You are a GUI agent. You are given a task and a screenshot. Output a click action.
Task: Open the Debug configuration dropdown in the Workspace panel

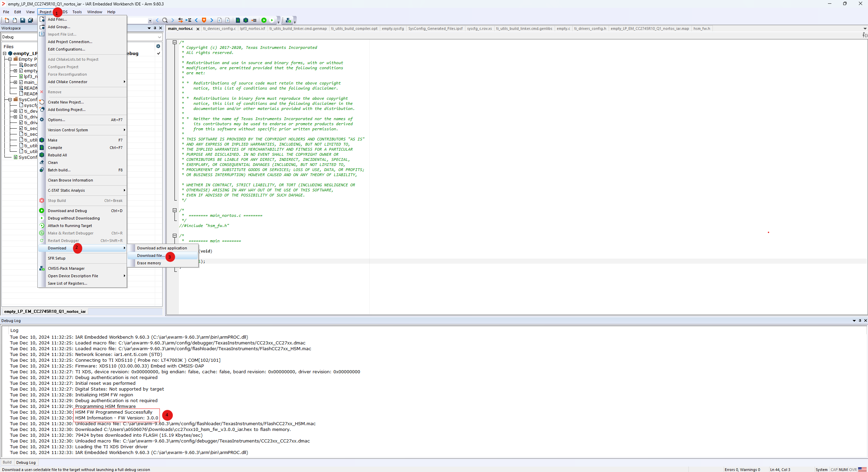[x=160, y=37]
